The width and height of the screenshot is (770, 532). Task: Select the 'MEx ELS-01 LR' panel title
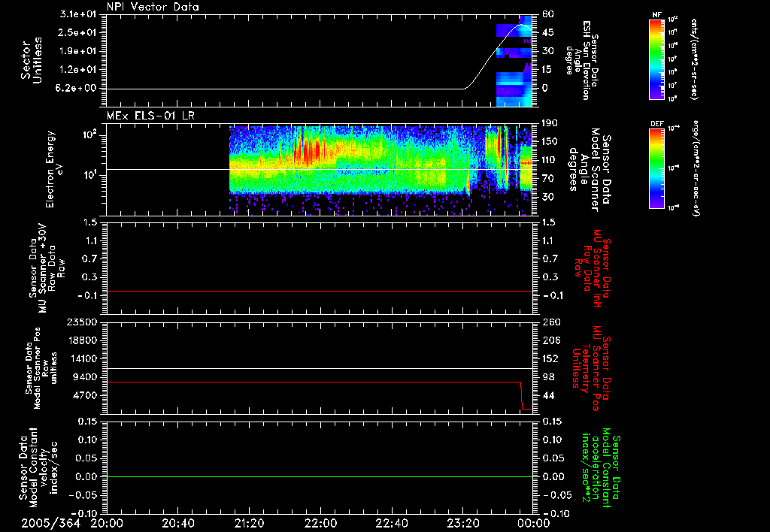point(150,116)
